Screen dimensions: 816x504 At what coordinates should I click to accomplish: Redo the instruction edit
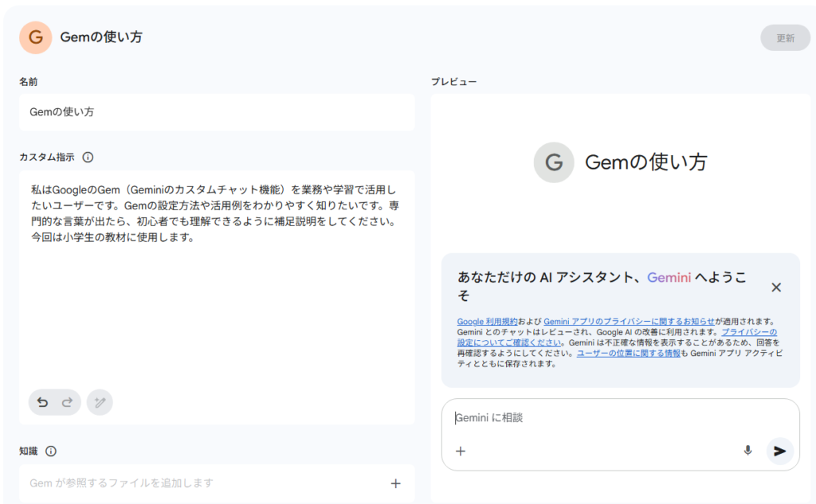[67, 403]
